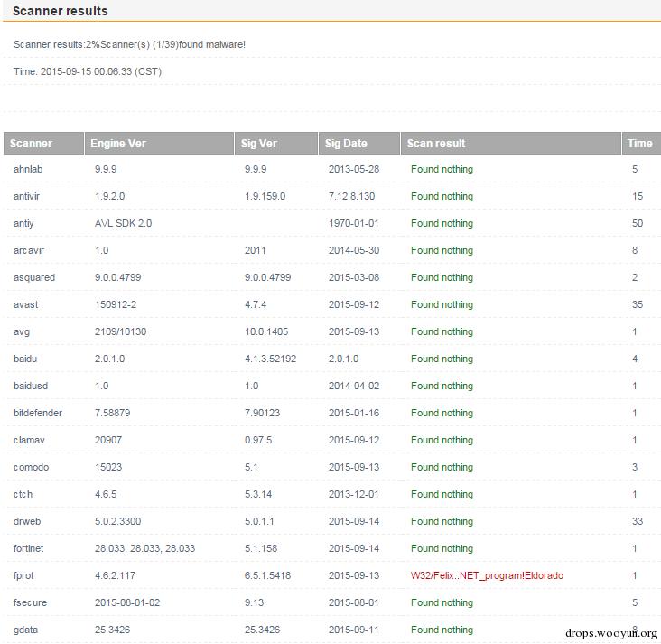Screen dimensions: 661x644
Task: Click the scan time stamp text
Action: pyautogui.click(x=88, y=71)
